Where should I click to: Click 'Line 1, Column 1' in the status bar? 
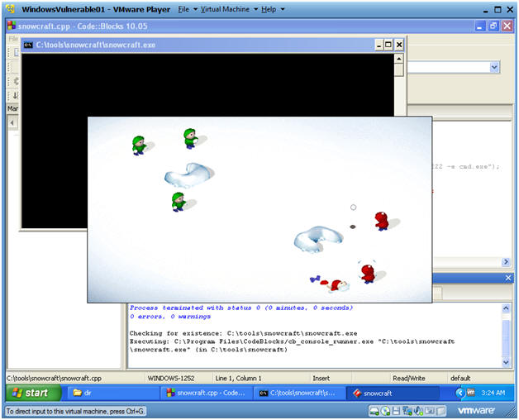tap(238, 378)
